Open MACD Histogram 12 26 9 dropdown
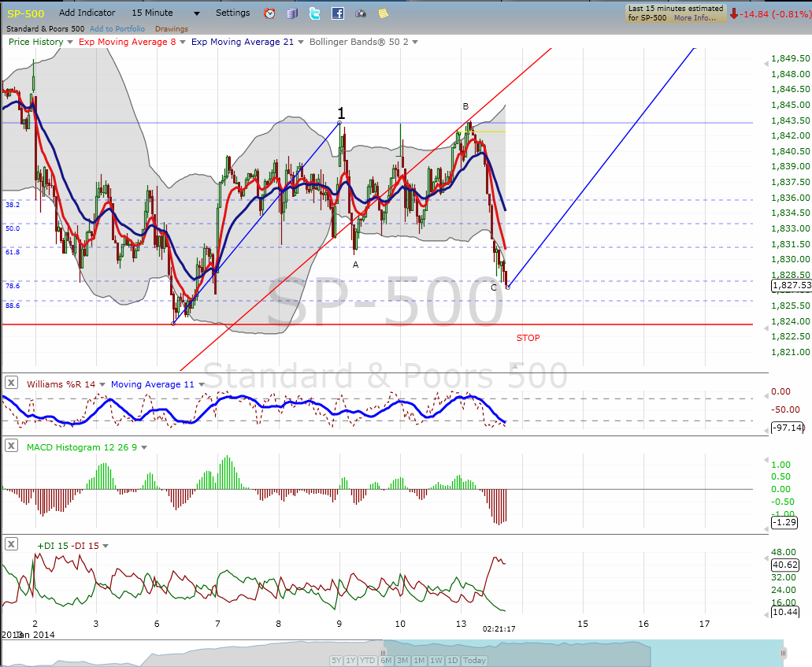The height and width of the screenshot is (667, 812). (x=143, y=447)
